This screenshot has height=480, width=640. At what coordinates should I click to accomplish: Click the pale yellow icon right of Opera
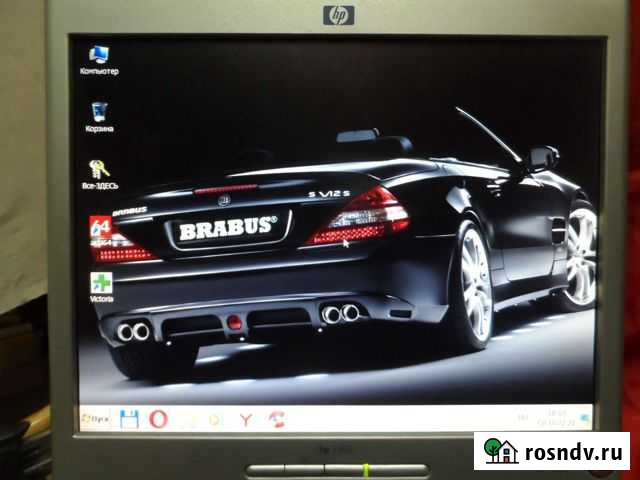pos(185,418)
